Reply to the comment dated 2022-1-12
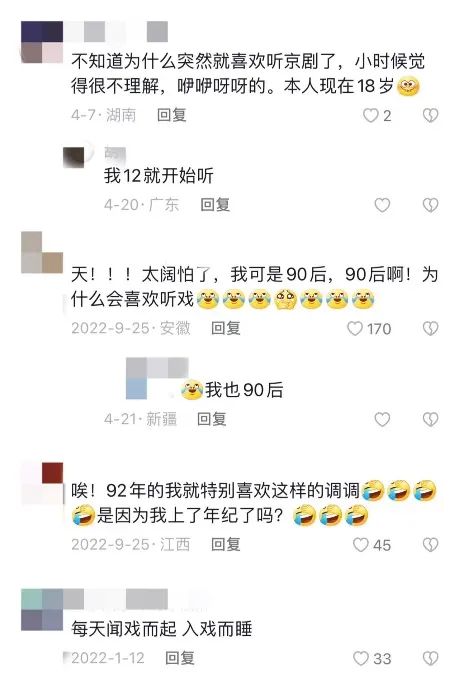Viewport: 459px width, 673px height. click(x=180, y=658)
